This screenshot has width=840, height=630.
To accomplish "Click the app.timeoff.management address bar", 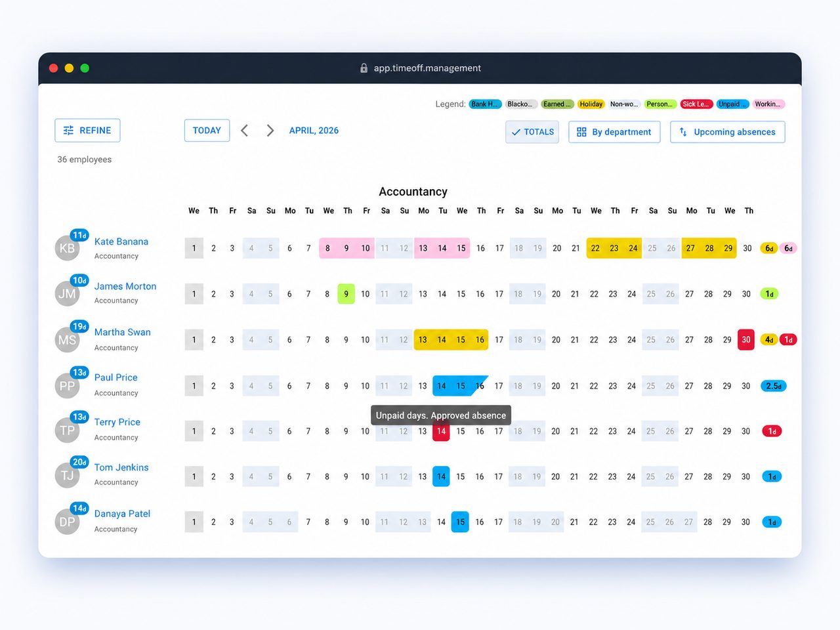I will coord(427,68).
